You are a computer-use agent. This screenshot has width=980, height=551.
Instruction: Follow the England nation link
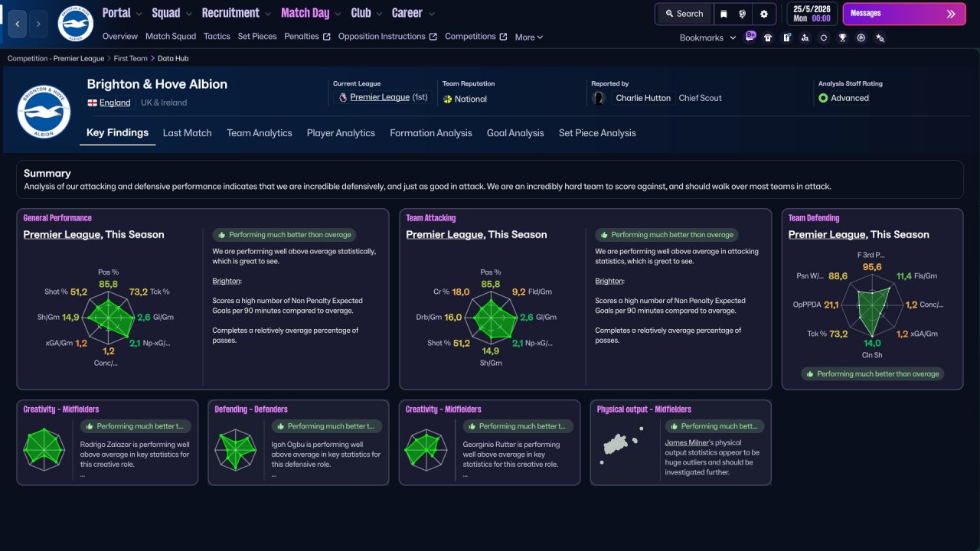(115, 103)
